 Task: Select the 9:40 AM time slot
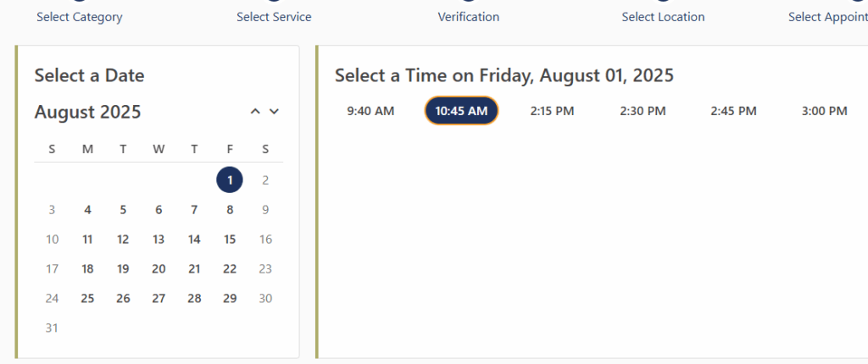click(370, 111)
